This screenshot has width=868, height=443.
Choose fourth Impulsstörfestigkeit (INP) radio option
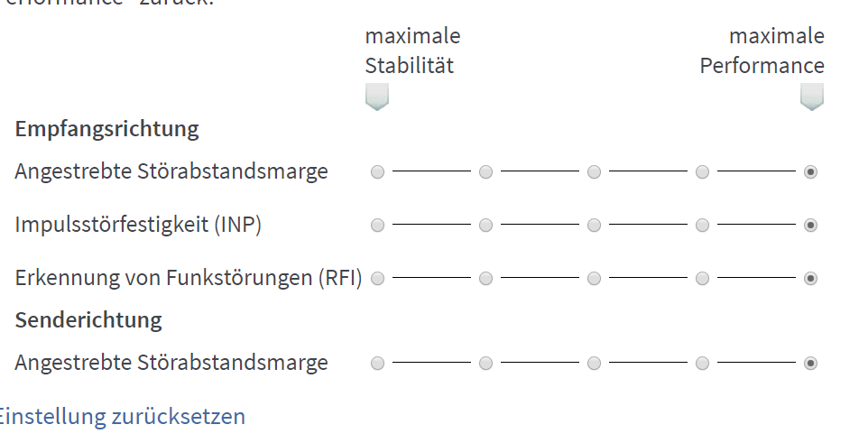click(x=702, y=225)
